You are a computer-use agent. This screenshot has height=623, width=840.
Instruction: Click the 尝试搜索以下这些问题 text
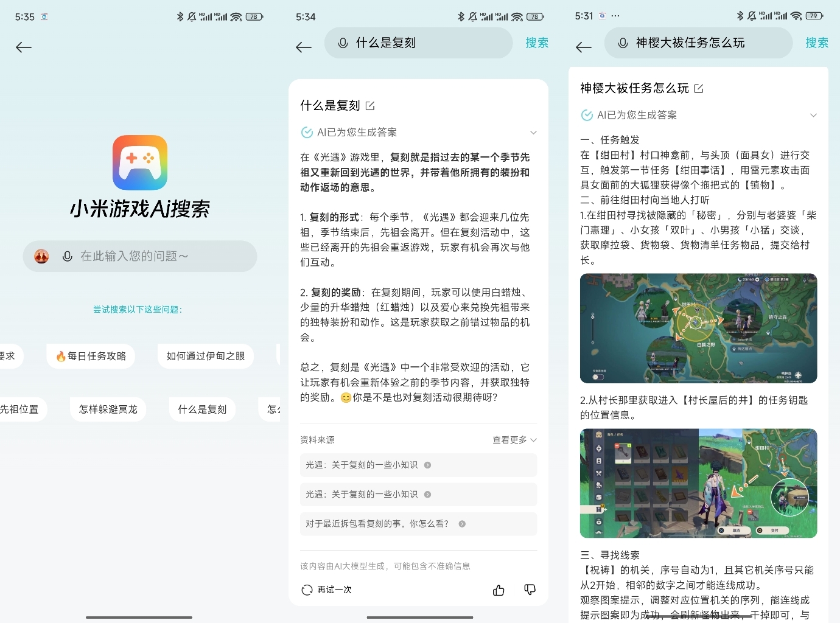coord(138,310)
